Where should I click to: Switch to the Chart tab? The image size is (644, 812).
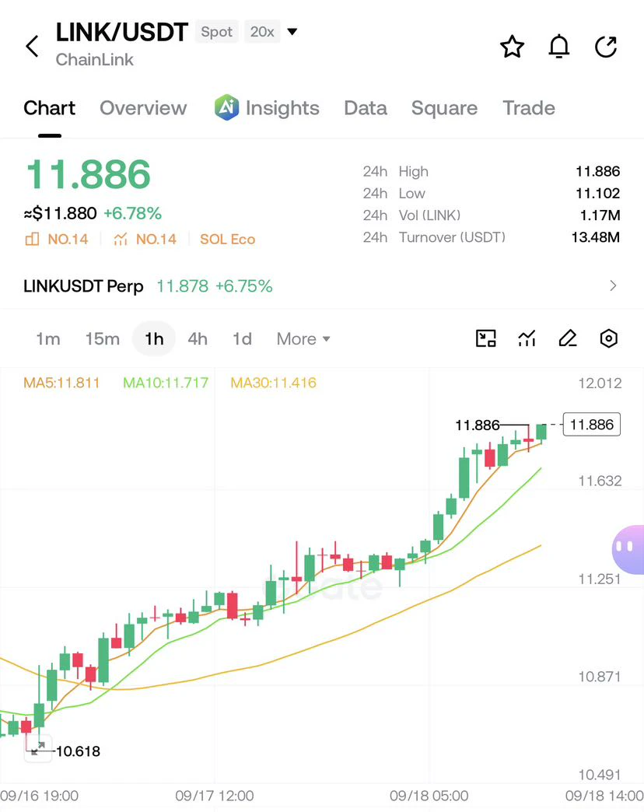click(49, 108)
